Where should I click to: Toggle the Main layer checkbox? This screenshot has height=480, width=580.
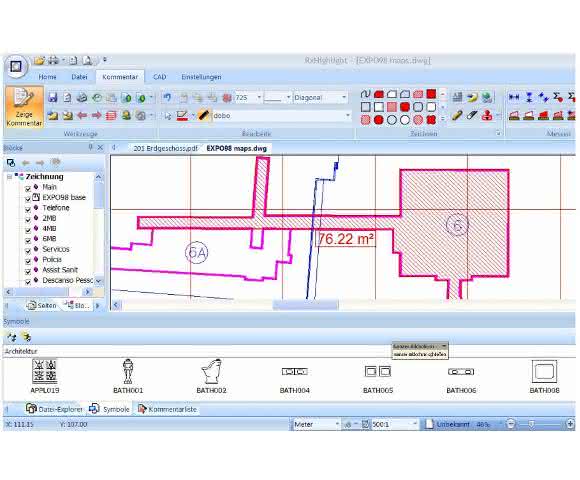tap(28, 188)
